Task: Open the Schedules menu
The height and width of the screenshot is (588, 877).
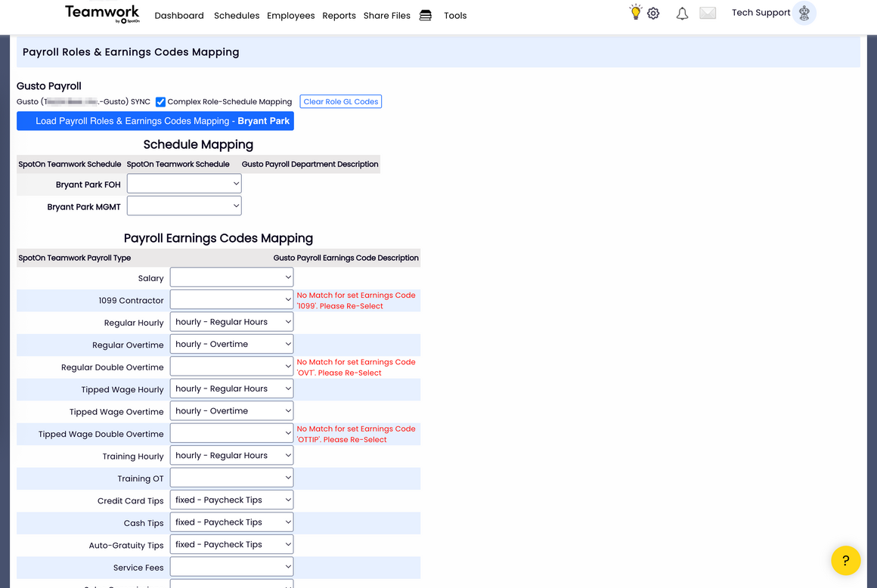Action: [237, 16]
